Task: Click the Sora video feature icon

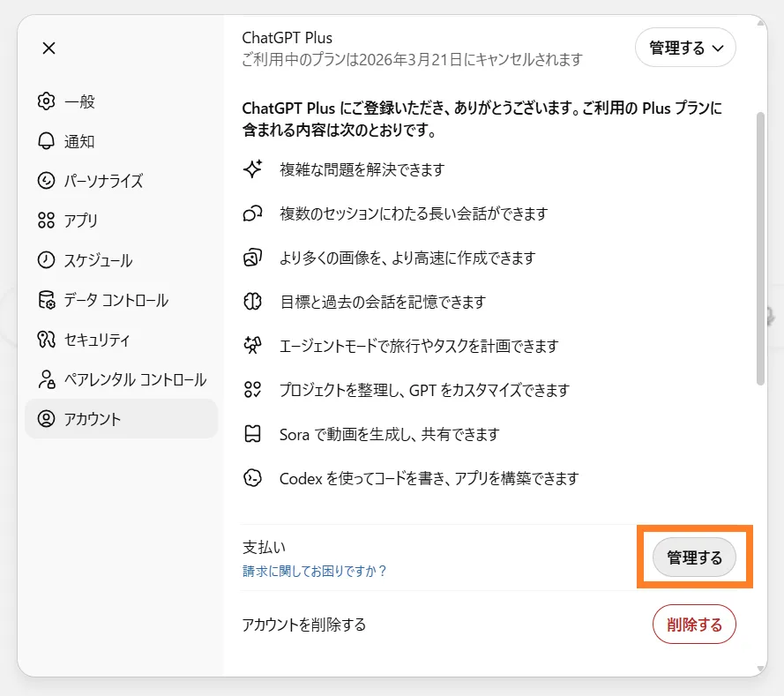Action: click(253, 434)
